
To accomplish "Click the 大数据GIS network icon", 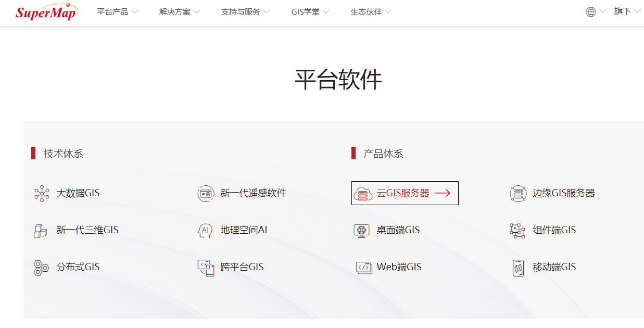I will point(42,193).
